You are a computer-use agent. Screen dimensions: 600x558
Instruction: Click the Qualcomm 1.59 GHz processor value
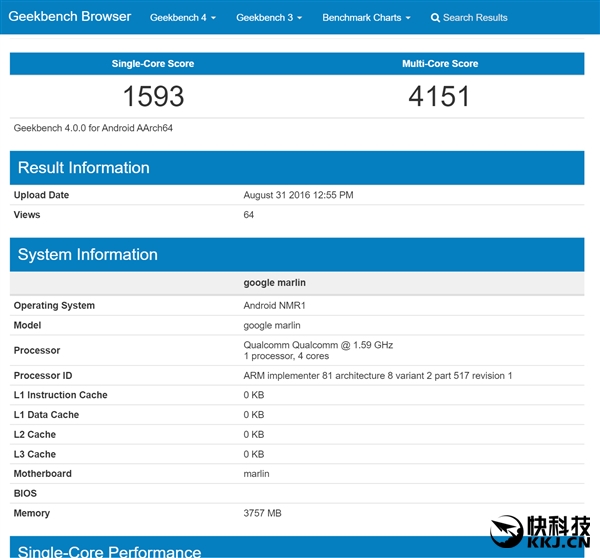point(318,345)
